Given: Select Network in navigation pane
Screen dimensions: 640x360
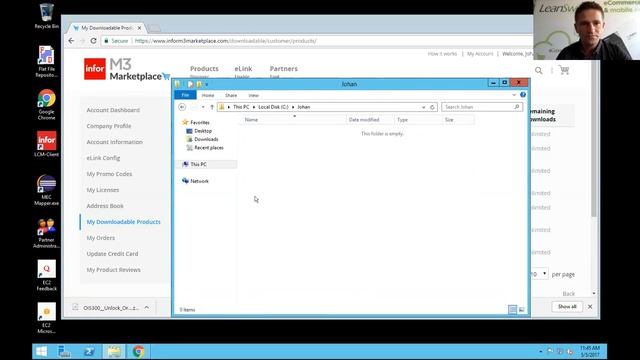Looking at the screenshot, I should 199,181.
